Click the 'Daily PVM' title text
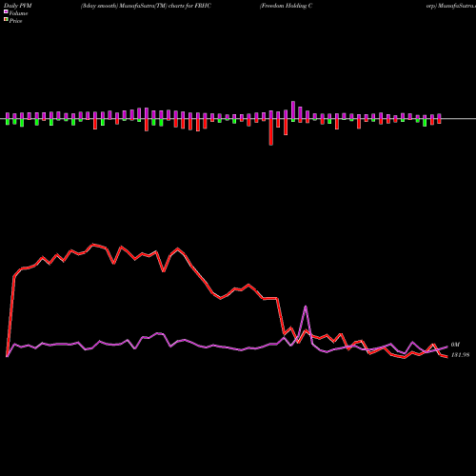The height and width of the screenshot is (476, 476). click(18, 6)
